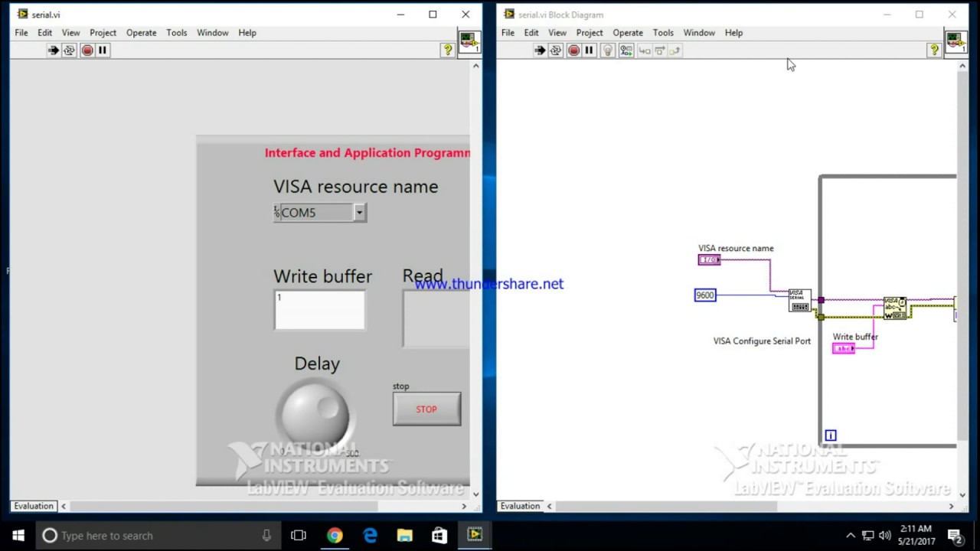Pause execution in Block Diagram toolbar
The image size is (980, 551).
click(590, 51)
